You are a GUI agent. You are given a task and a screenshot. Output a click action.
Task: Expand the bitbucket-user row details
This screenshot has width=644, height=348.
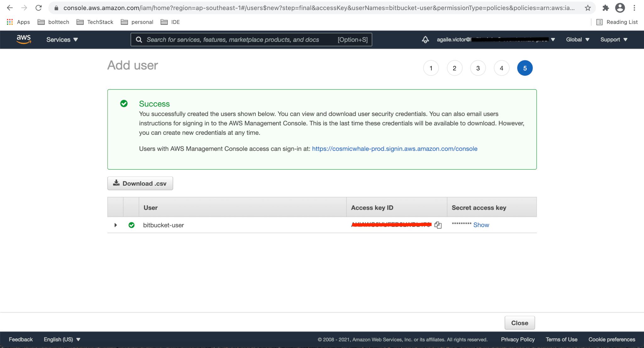coord(116,225)
